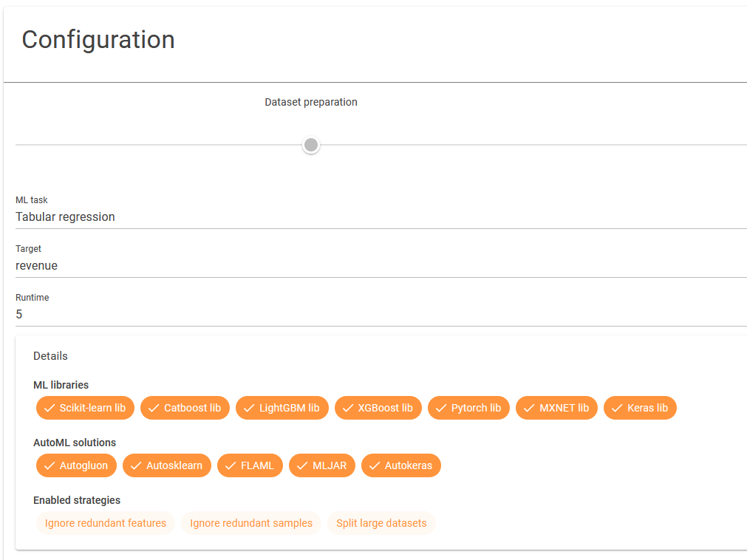Click the Details section title
This screenshot has height=560, width=747.
50,356
